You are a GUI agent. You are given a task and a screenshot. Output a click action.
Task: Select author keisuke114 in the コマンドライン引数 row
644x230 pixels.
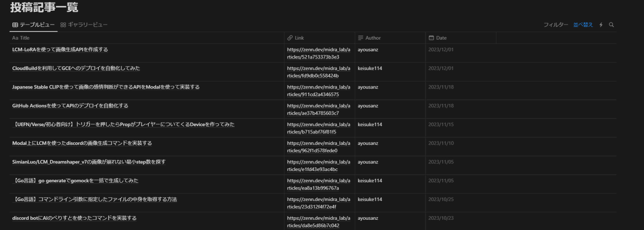pos(370,199)
